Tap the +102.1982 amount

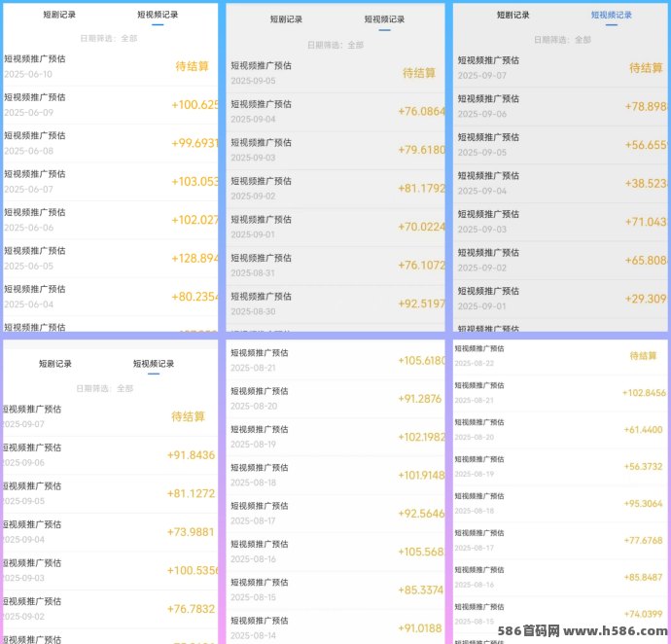click(421, 437)
